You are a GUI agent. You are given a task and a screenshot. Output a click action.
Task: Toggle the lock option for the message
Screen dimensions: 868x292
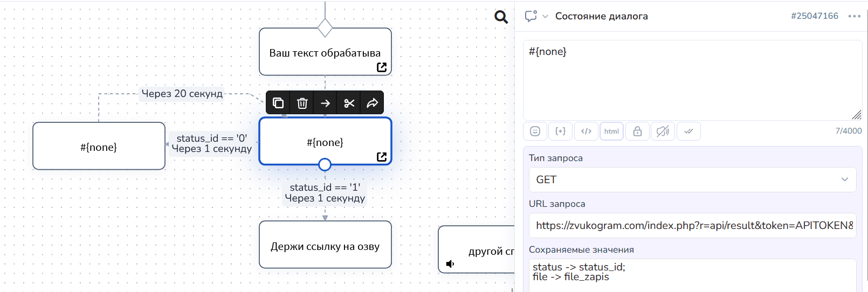tap(637, 131)
